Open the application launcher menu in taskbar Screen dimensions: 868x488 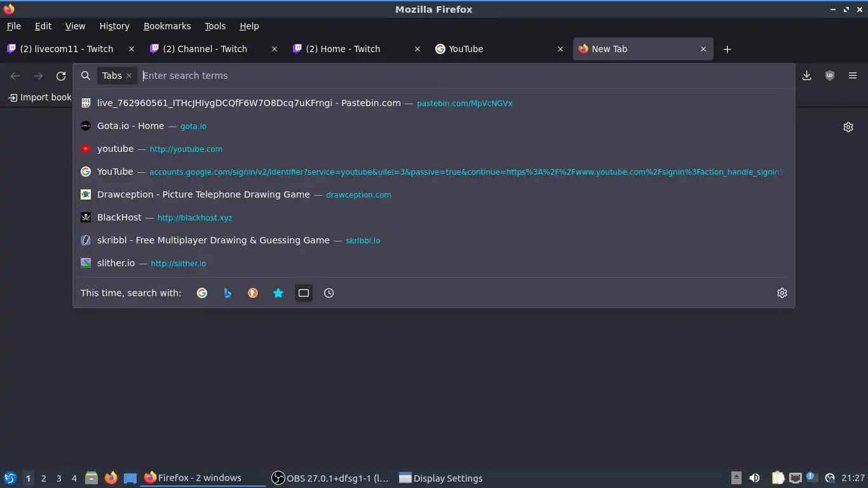click(10, 478)
